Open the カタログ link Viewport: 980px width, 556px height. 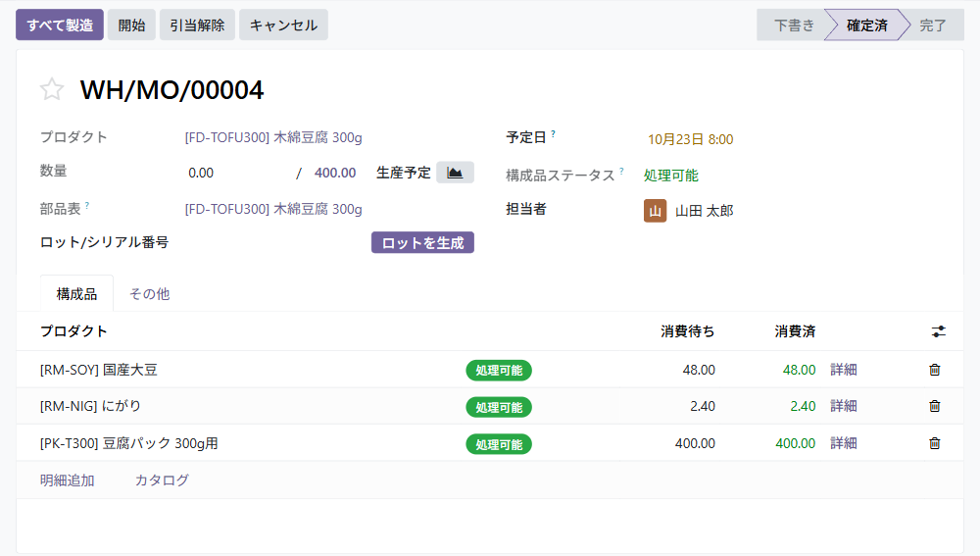[x=162, y=480]
